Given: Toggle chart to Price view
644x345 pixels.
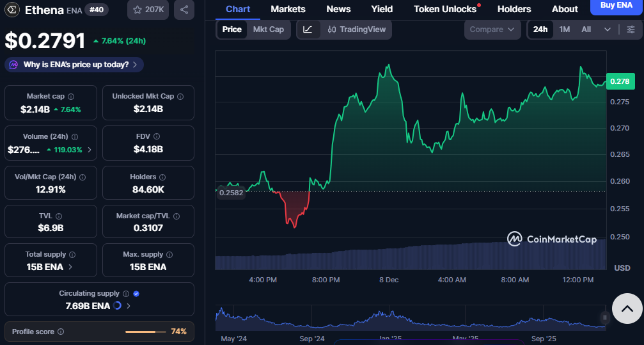Looking at the screenshot, I should point(232,29).
